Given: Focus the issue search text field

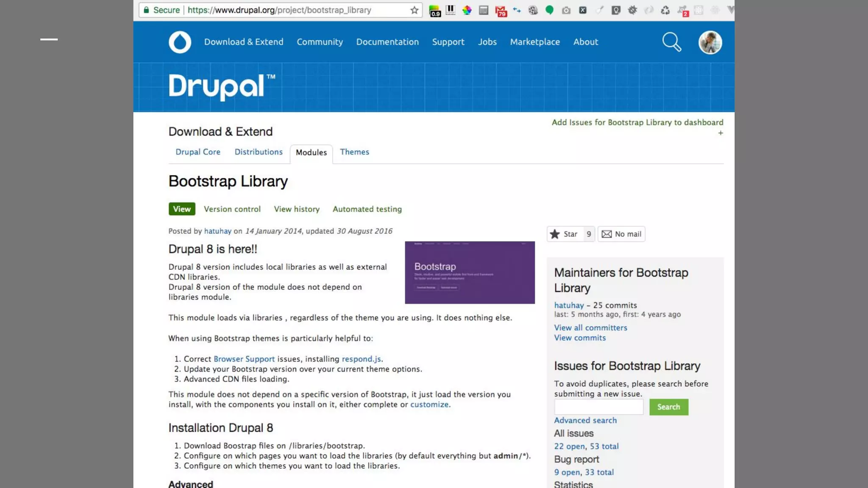Looking at the screenshot, I should pos(598,407).
